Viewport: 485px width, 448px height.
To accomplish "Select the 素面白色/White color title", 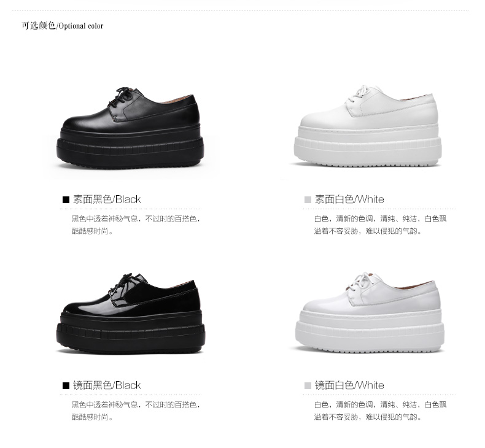I will [x=349, y=199].
